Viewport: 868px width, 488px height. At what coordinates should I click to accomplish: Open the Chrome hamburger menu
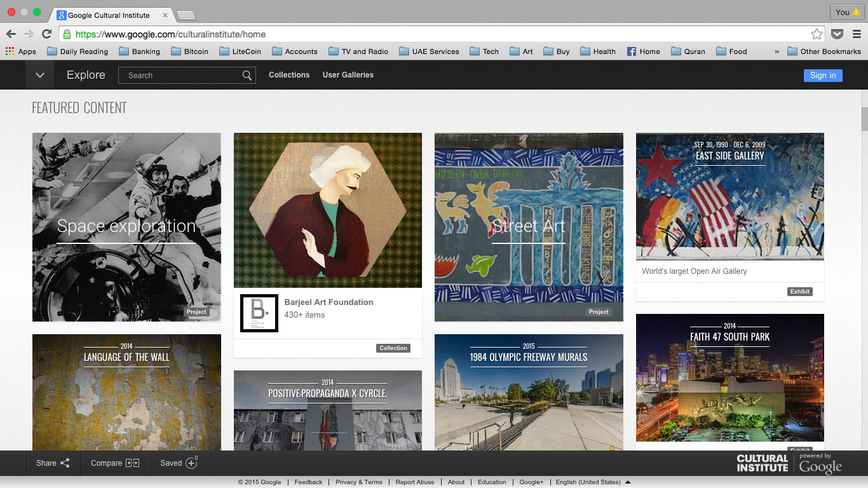pyautogui.click(x=857, y=34)
